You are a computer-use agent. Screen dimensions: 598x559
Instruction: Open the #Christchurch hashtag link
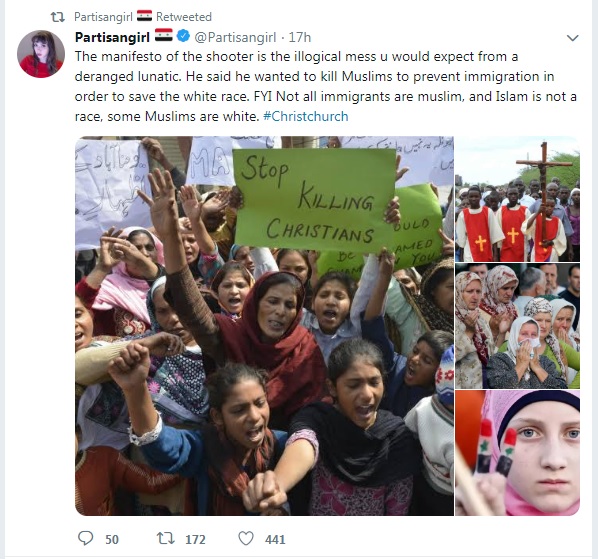306,116
